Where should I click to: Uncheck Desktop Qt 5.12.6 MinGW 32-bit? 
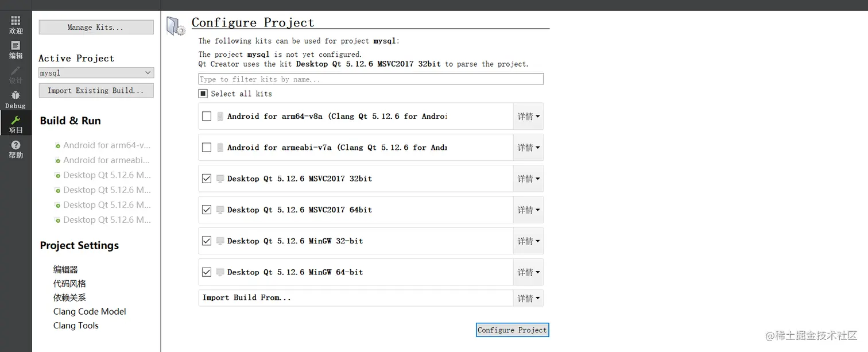[207, 241]
